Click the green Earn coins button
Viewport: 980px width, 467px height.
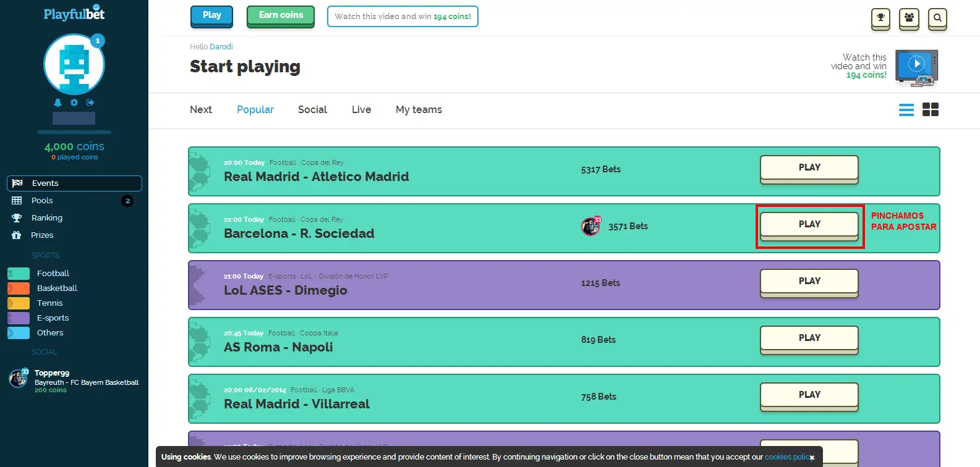[281, 16]
